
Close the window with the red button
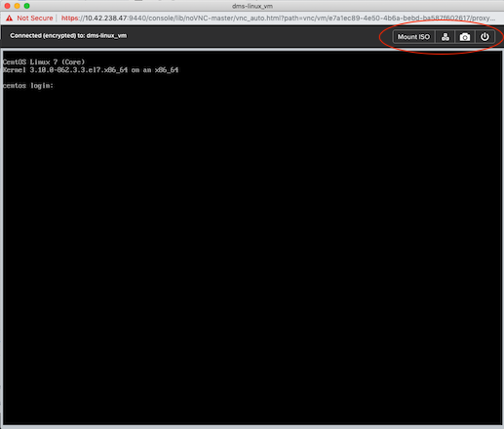pos(7,6)
